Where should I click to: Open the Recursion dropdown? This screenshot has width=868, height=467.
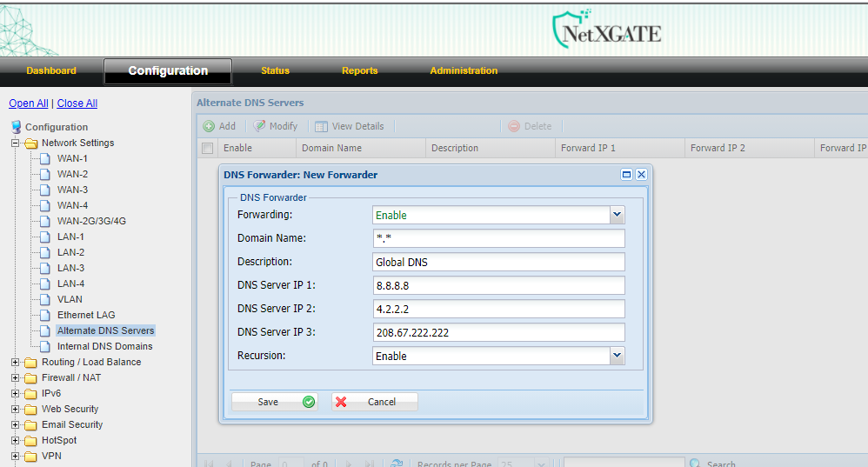[x=617, y=356]
